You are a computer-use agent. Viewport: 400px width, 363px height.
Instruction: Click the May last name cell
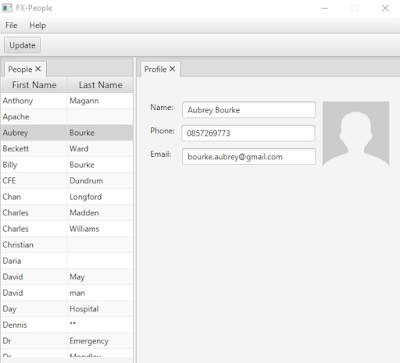[100, 277]
